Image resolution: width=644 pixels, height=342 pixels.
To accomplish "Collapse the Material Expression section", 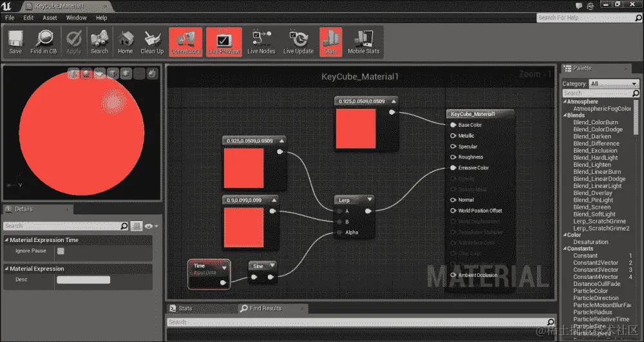I will pos(6,269).
